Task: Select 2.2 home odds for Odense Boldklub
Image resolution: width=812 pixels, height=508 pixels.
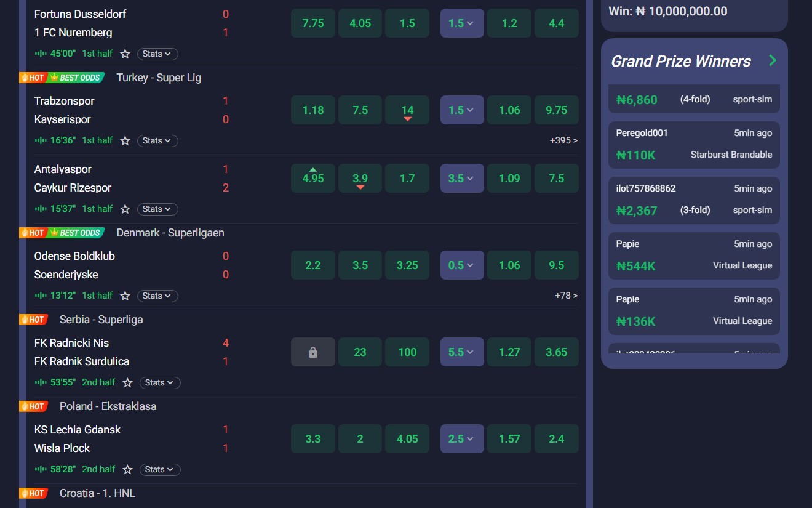Action: coord(313,265)
